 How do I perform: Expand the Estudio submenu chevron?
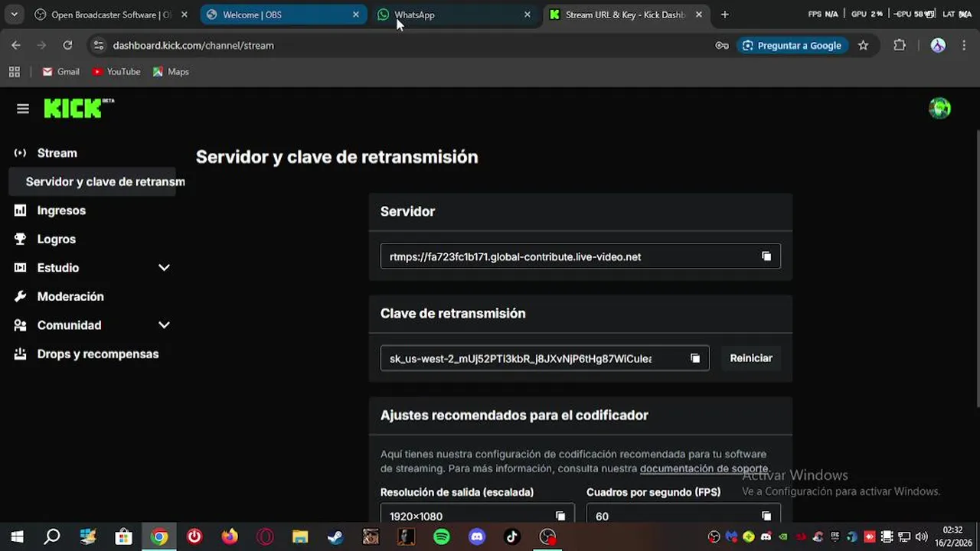point(164,268)
